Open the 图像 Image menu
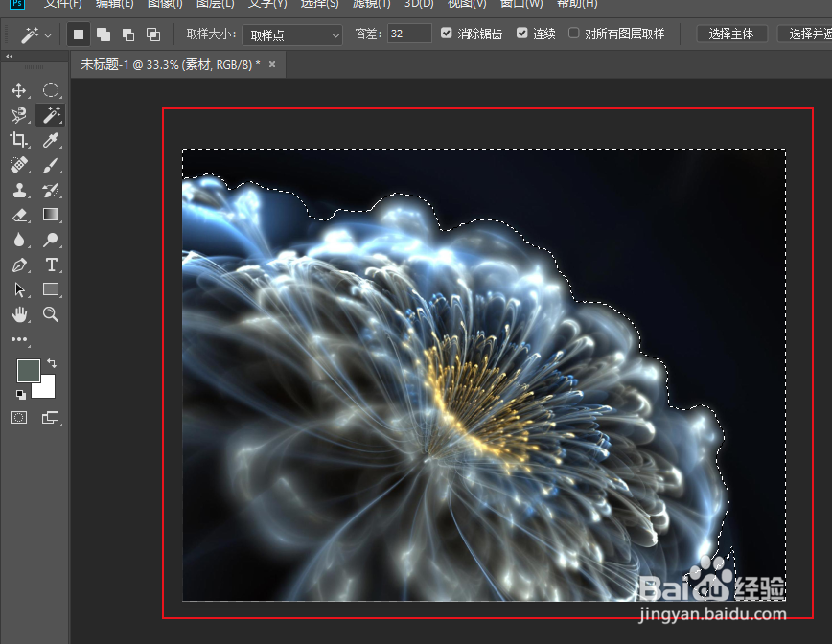The height and width of the screenshot is (644, 832). 165,4
